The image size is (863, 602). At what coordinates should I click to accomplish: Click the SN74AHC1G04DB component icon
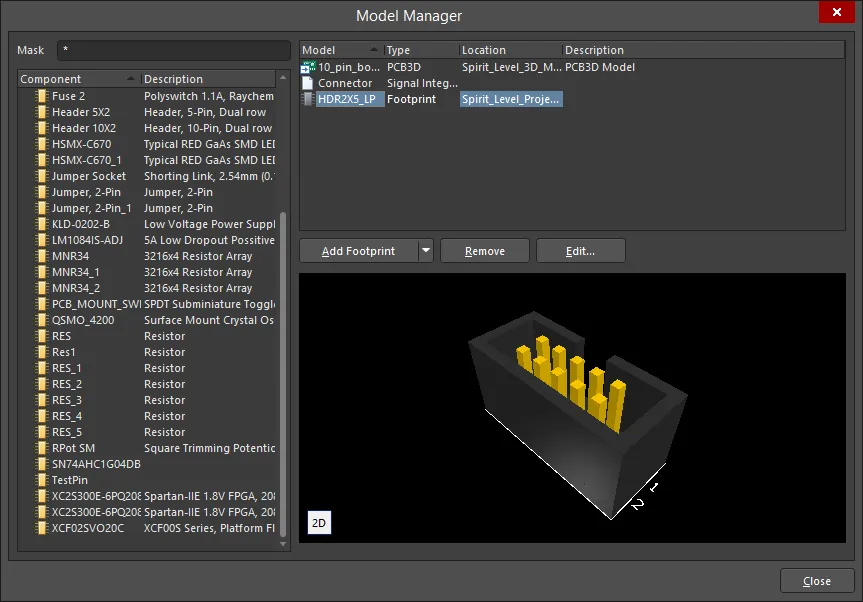[x=40, y=464]
